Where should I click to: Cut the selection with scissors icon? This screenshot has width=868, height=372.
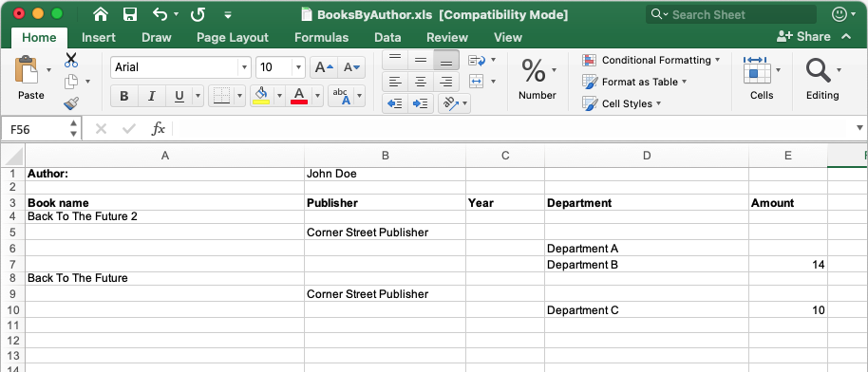(x=71, y=60)
